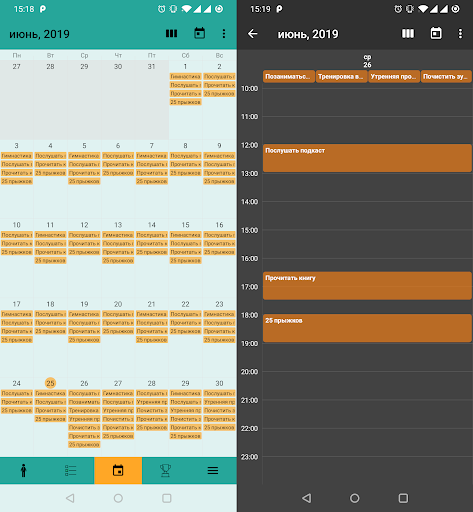Open the task list tab icon
Viewport: 473px width, 512px height.
click(71, 470)
